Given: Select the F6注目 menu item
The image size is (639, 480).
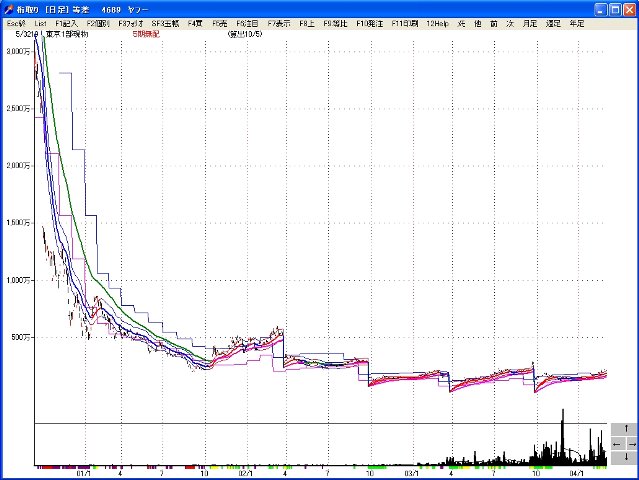Looking at the screenshot, I should coord(247,22).
